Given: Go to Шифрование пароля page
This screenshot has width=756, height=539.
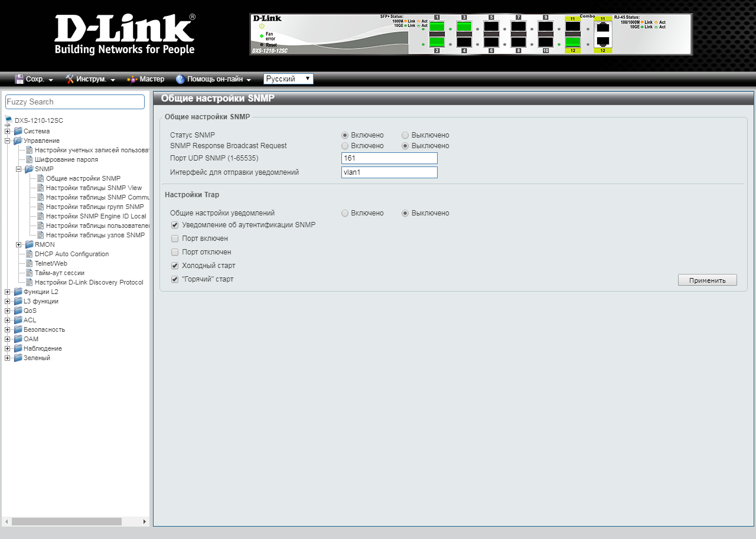Looking at the screenshot, I should [x=66, y=159].
